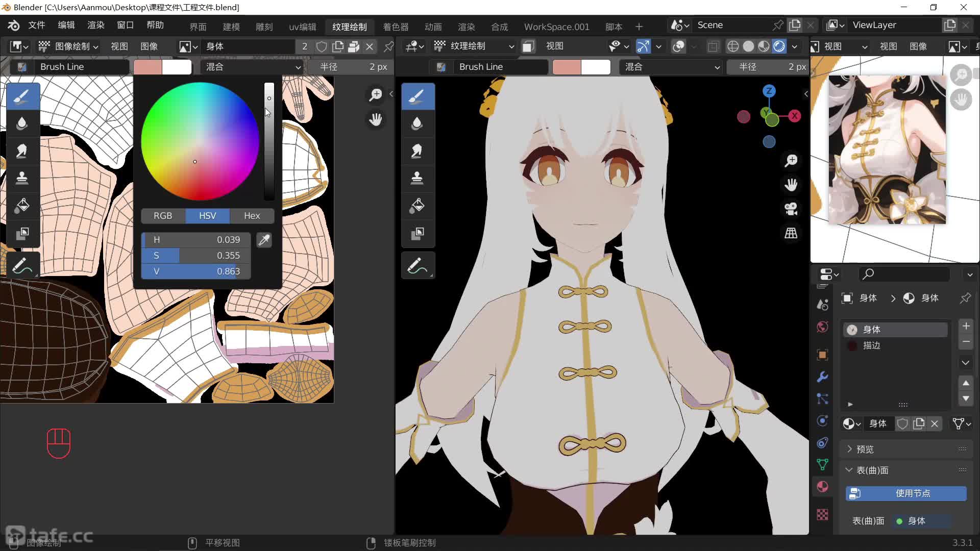Viewport: 980px width, 551px height.
Task: Select the Fill tool in 3D viewport
Action: (x=418, y=206)
